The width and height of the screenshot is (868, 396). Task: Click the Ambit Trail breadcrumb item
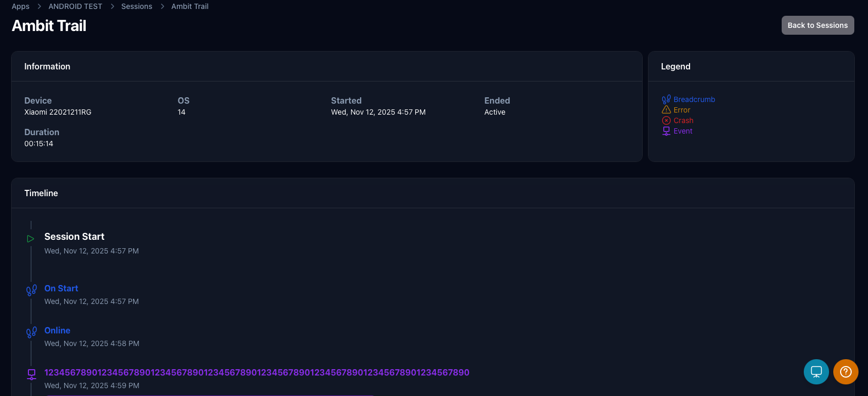pyautogui.click(x=189, y=6)
